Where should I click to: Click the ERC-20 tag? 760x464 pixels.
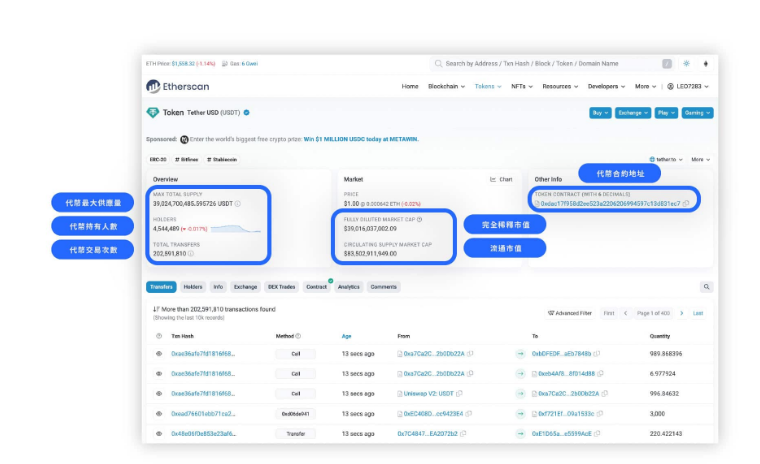pyautogui.click(x=158, y=160)
